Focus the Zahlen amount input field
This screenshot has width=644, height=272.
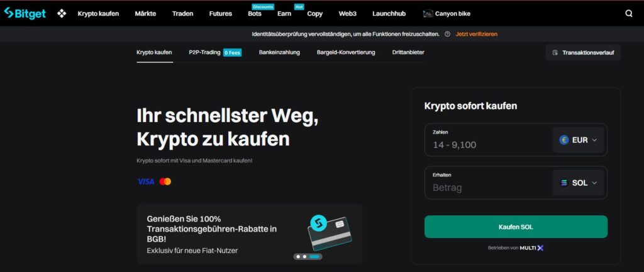tap(489, 140)
